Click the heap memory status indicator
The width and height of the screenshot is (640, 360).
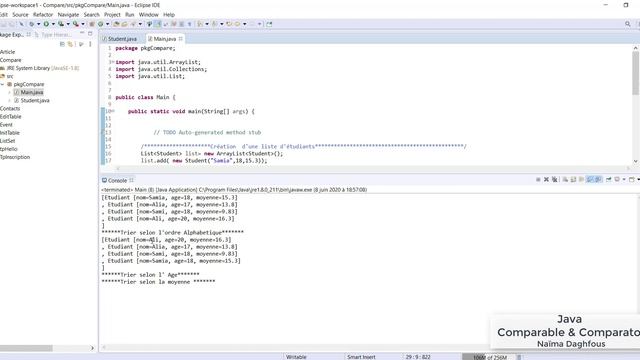489,357
